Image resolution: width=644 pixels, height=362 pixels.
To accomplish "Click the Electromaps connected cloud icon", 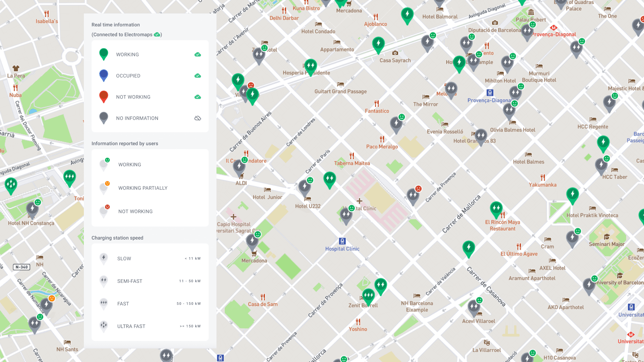I will (x=157, y=35).
